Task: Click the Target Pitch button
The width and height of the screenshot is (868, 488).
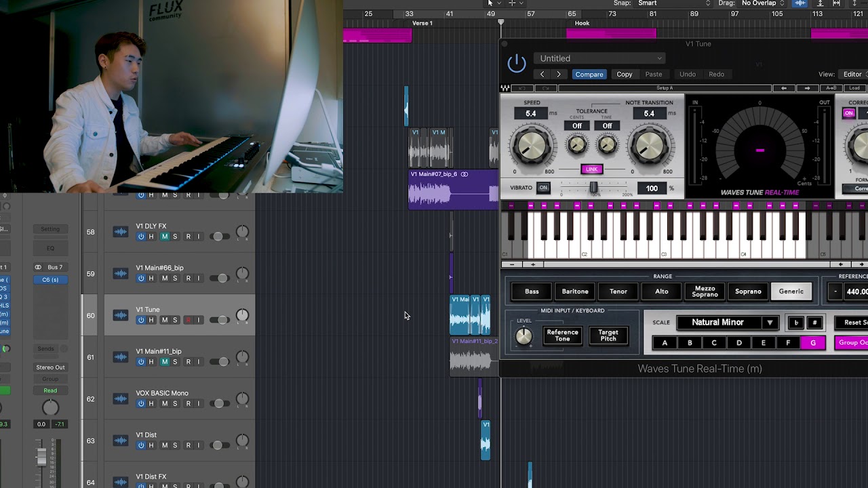Action: pos(608,335)
